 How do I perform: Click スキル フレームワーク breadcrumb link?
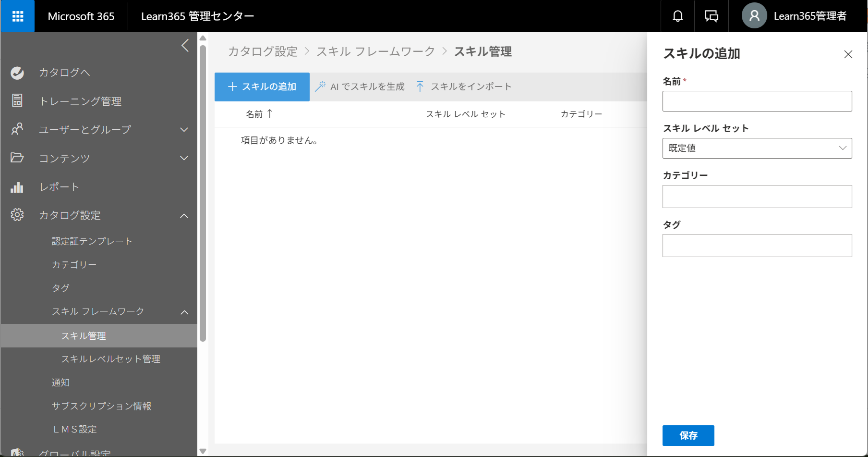375,51
